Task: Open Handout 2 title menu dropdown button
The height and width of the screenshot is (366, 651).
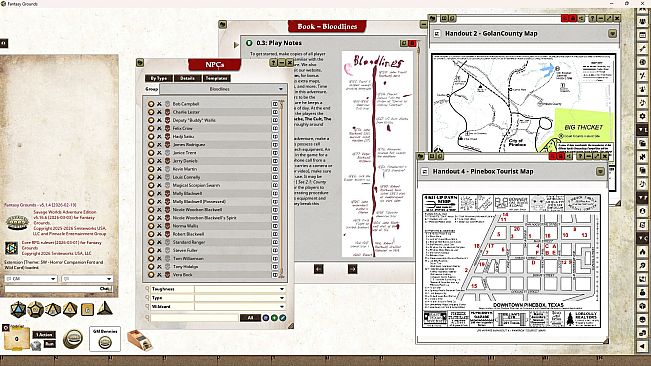Action: [612, 34]
